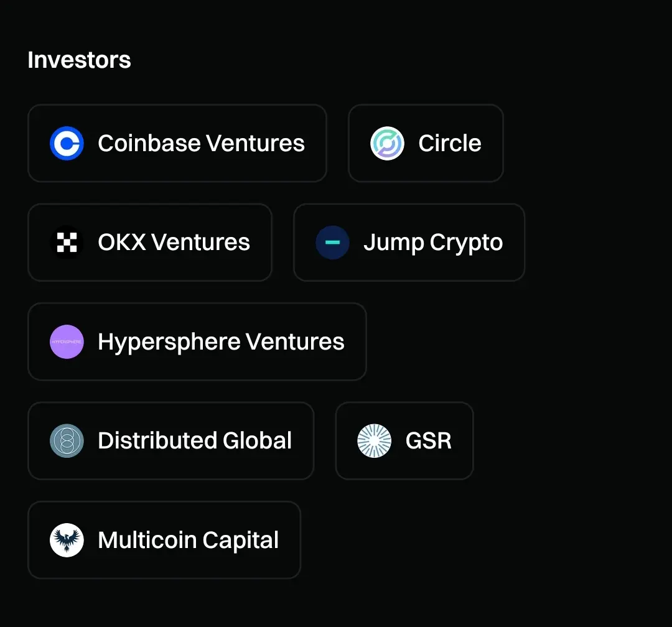The image size is (672, 627).
Task: Click the purple Hypersphere logo circle
Action: point(67,341)
